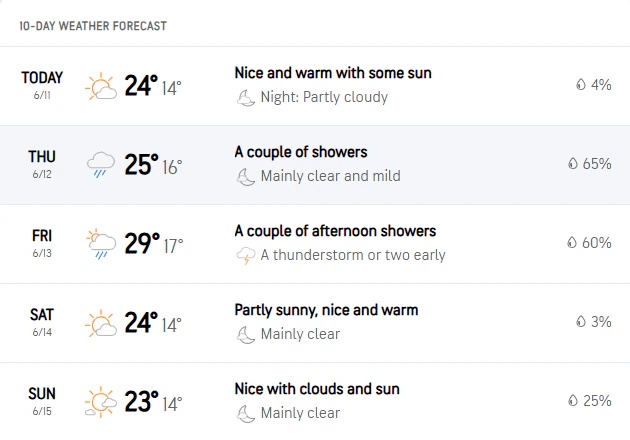630x440 pixels.
Task: Click the thunderstorm icon in Friday's row
Action: click(245, 256)
